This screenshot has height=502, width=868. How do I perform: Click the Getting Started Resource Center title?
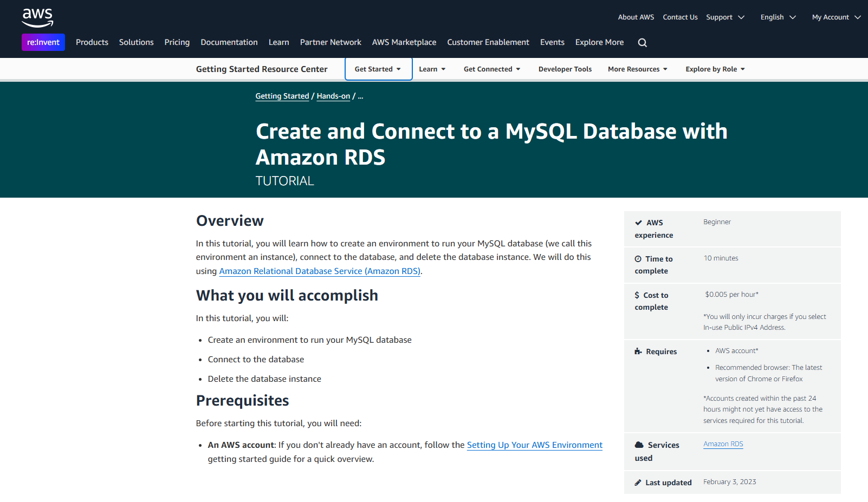pyautogui.click(x=262, y=69)
